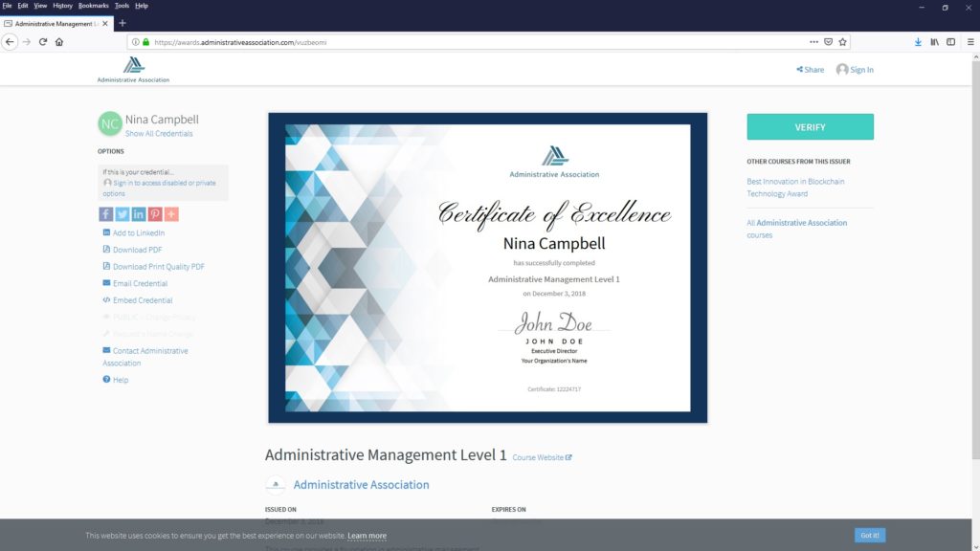Click Administrative Association issuer name link

[361, 485]
